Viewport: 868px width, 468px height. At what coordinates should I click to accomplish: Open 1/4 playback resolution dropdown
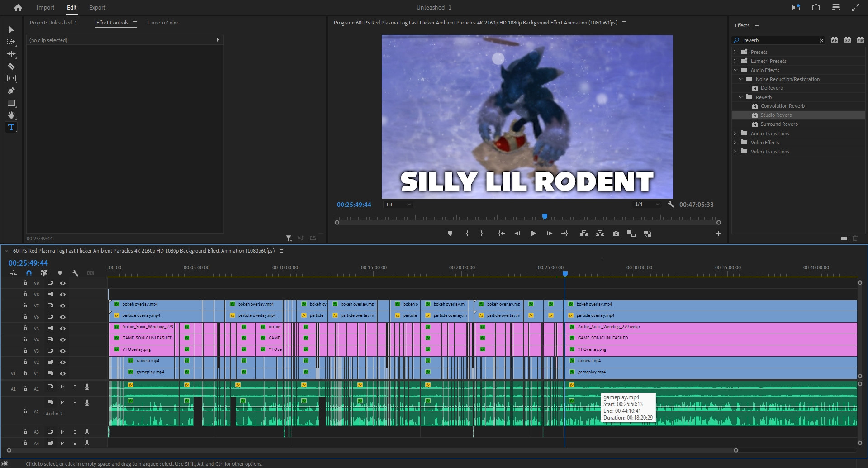pyautogui.click(x=647, y=205)
